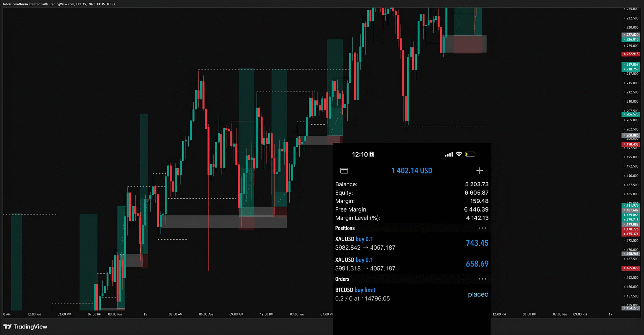Click the 15 date marker on time axis
Screen dimensions: 644x335
[x=145, y=314]
